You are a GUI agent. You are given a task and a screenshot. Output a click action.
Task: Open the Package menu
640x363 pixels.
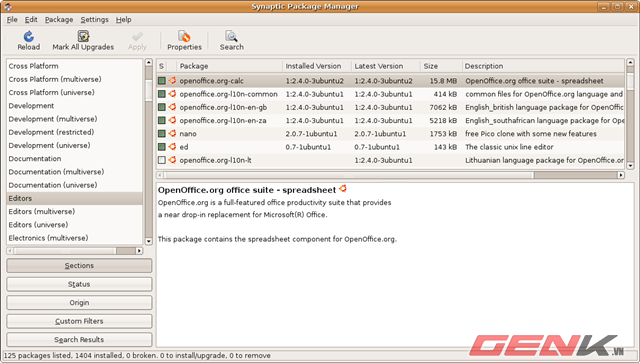coord(59,20)
